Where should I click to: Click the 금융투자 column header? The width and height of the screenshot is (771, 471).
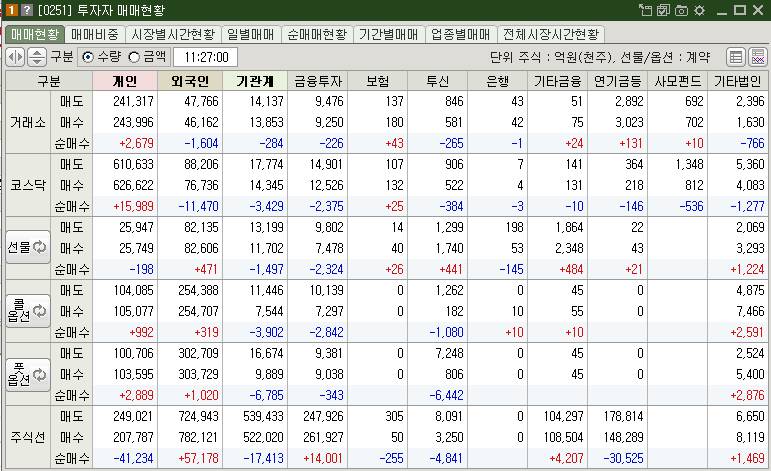tap(318, 81)
